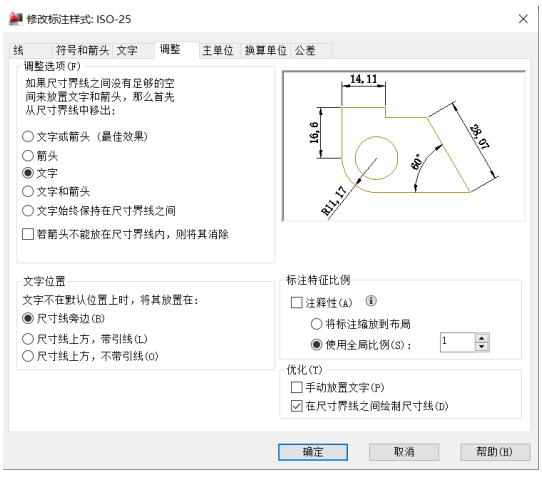
Task: Select 文字始终保持在尺寸界线之间 option
Action: click(28, 210)
